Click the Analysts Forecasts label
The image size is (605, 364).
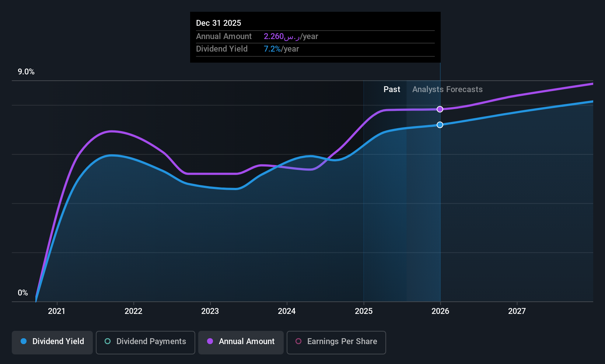pos(447,90)
